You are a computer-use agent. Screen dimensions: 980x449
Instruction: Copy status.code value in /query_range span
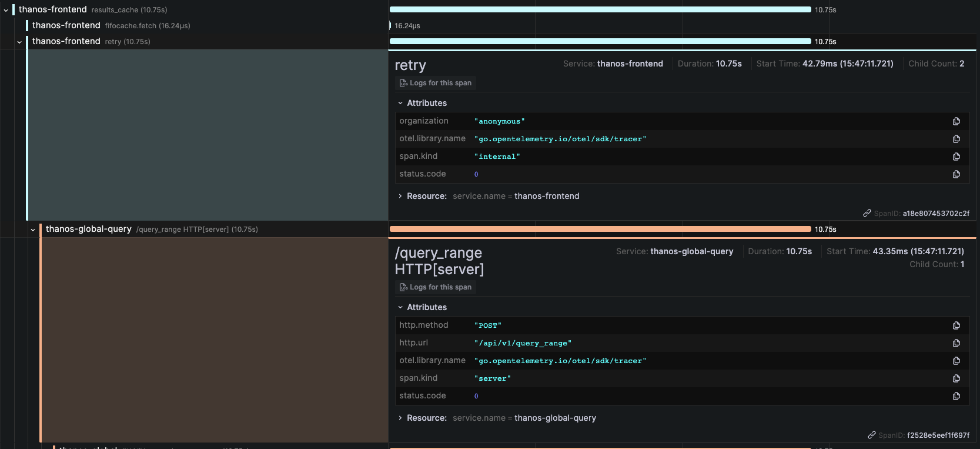click(x=956, y=396)
